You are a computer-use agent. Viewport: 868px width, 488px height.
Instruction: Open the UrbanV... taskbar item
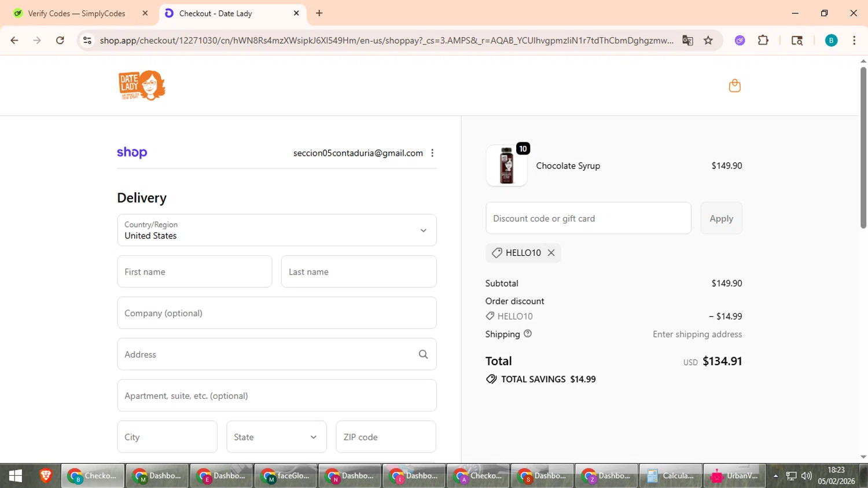click(x=735, y=476)
